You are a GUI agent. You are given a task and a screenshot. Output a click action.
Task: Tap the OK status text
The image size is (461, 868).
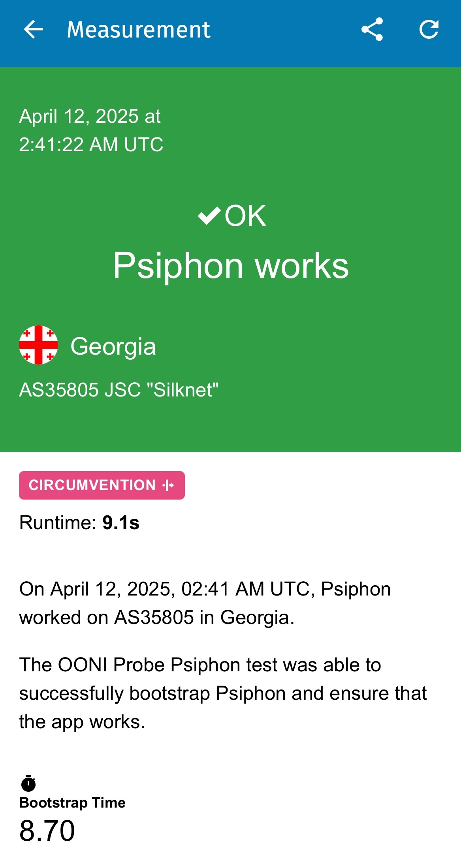tap(245, 216)
